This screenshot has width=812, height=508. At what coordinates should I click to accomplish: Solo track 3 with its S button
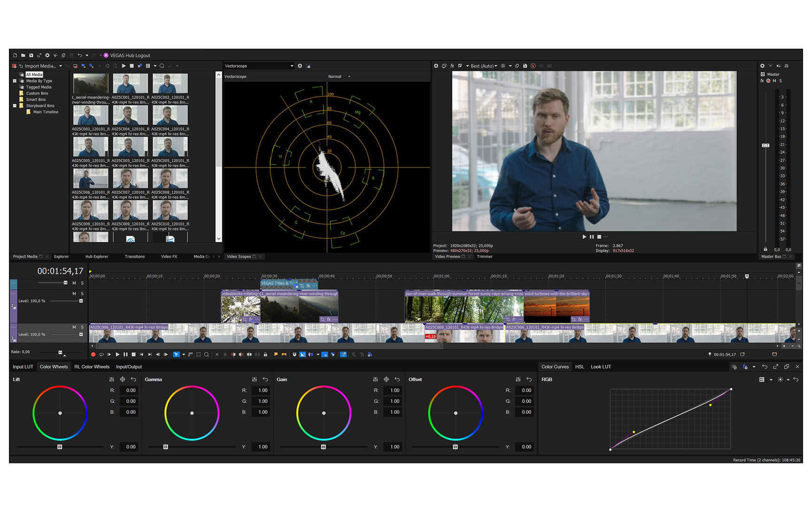tap(82, 327)
